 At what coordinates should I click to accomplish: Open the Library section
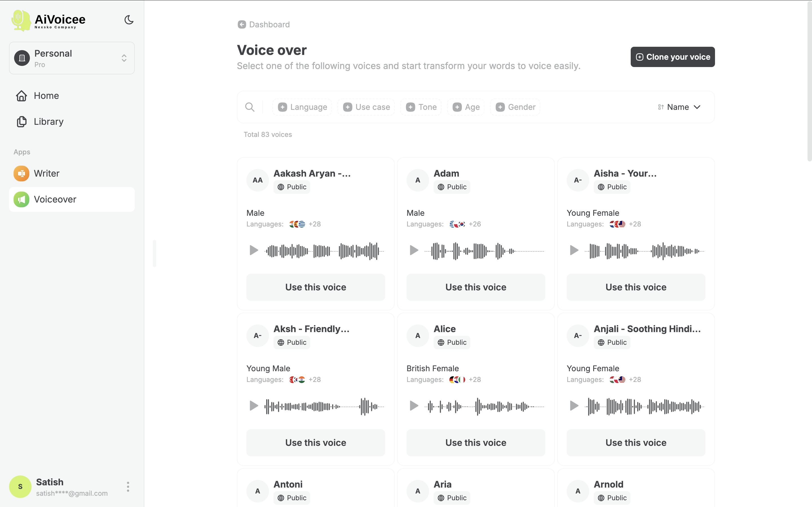coord(48,121)
